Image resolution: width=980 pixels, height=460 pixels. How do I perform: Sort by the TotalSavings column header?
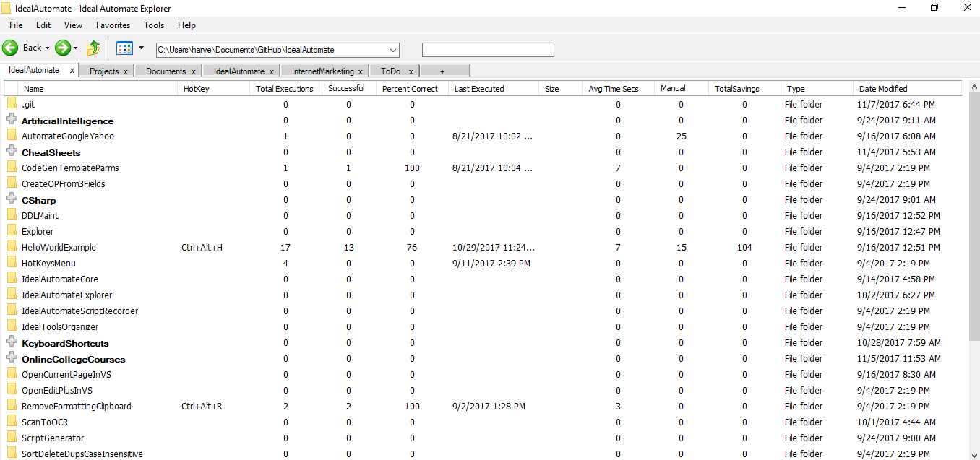click(x=745, y=89)
